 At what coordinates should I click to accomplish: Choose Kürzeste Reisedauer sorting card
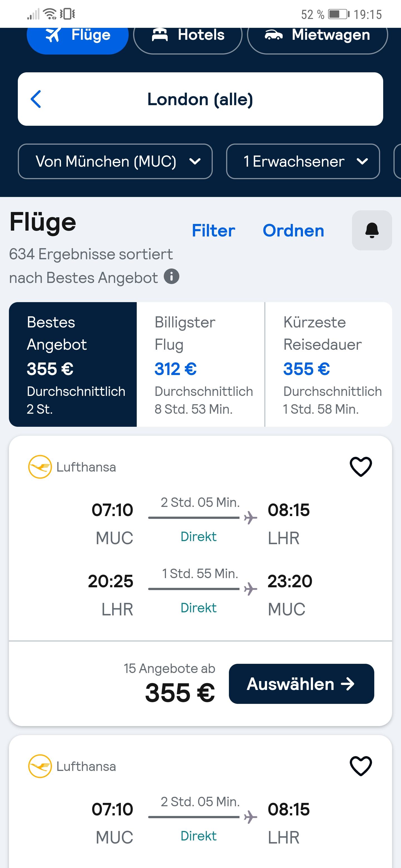click(x=329, y=364)
